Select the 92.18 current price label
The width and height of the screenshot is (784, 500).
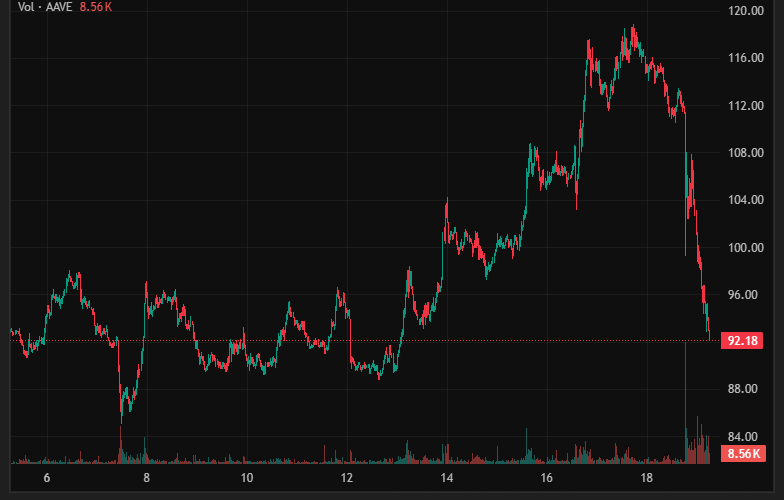click(744, 341)
